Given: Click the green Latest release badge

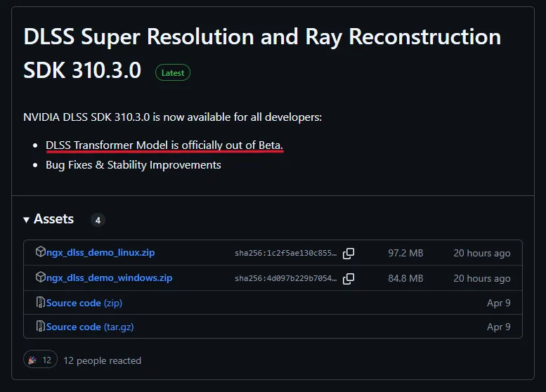Looking at the screenshot, I should [173, 72].
